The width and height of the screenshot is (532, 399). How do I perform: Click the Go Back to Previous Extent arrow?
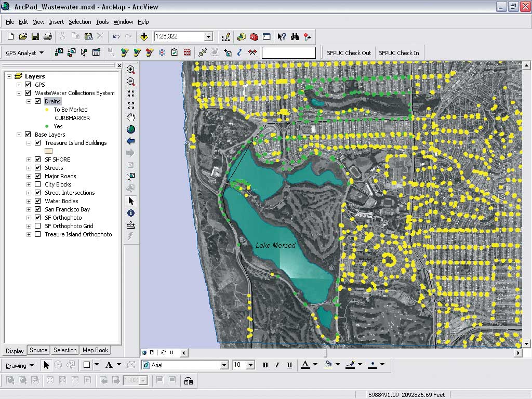coord(130,141)
